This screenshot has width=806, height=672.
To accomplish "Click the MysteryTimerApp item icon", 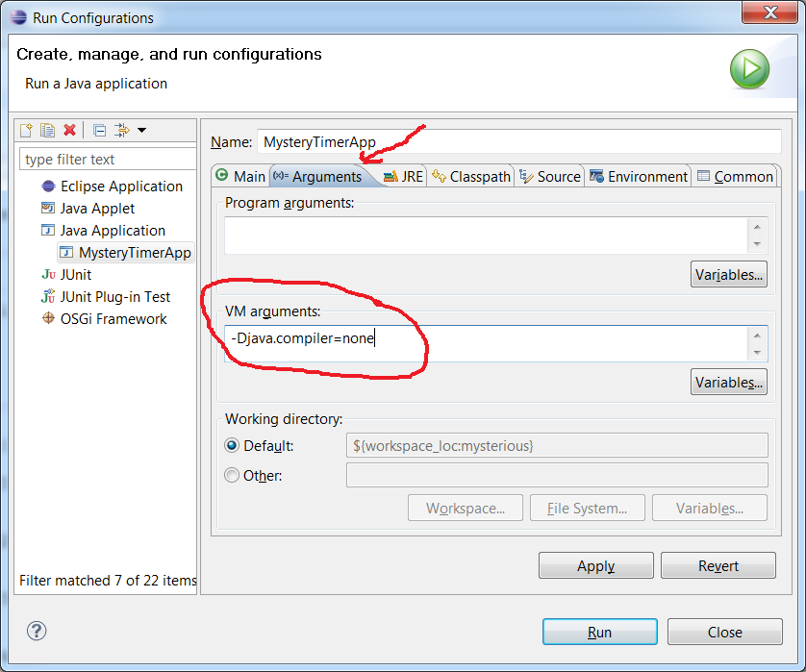I will (66, 252).
